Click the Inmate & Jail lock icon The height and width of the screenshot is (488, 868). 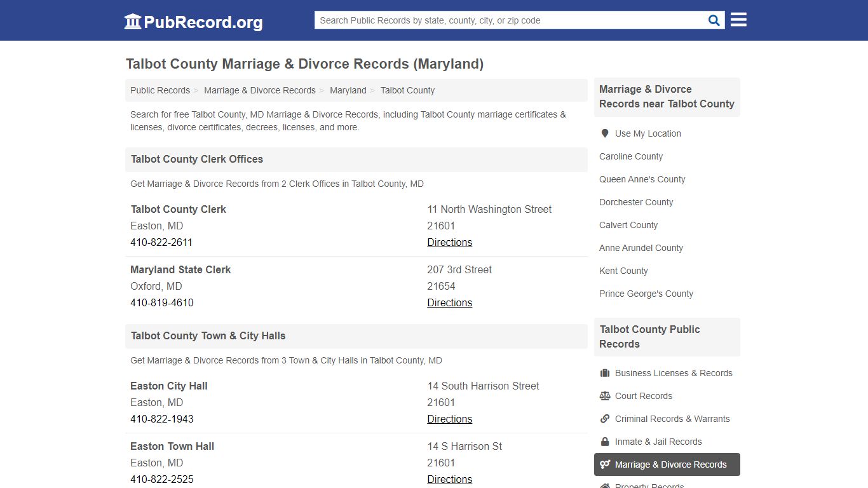click(605, 442)
